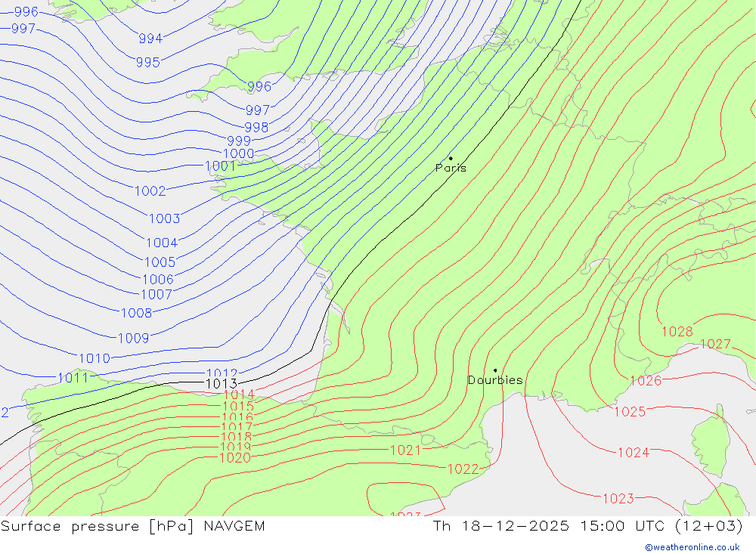Click the 1016 isobar label
The width and height of the screenshot is (756, 554).
(x=237, y=417)
